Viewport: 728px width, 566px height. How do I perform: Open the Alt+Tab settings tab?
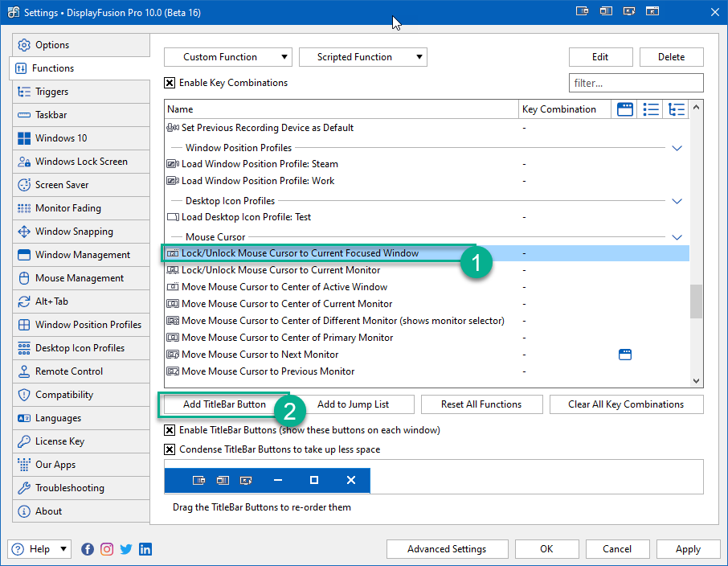(x=81, y=301)
